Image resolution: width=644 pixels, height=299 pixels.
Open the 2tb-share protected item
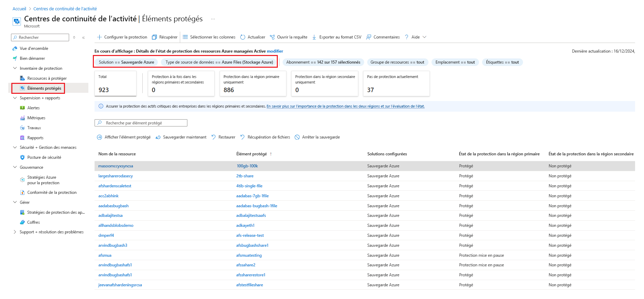245,176
